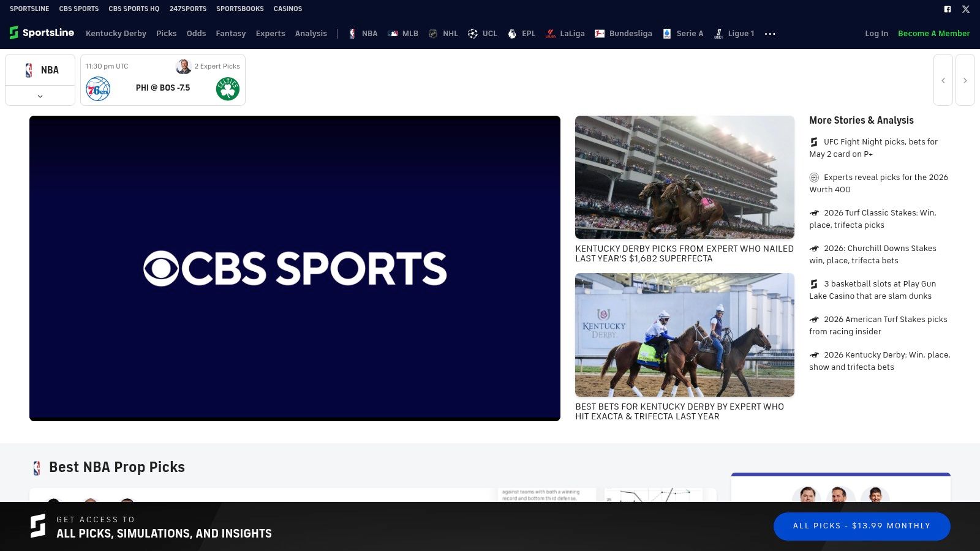
Task: Open the X social icon in top bar
Action: click(x=966, y=9)
